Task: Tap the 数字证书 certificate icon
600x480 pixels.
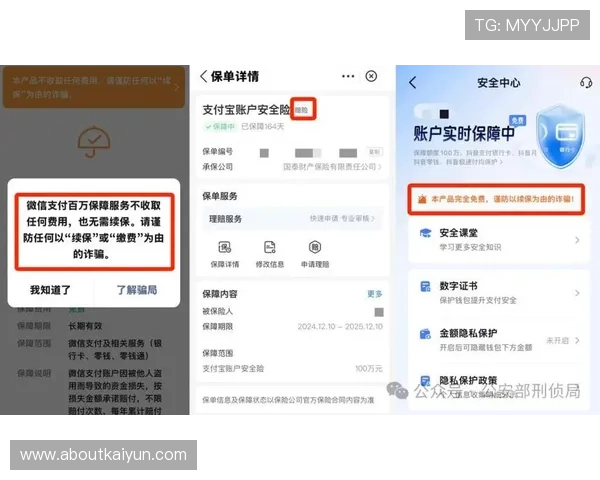Action: (426, 286)
